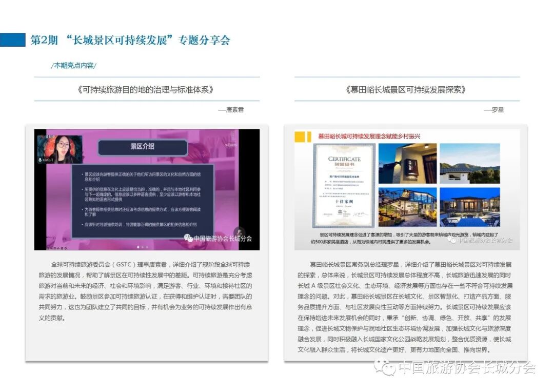Image resolution: width=554 pixels, height=392 pixels.
Task: Click the Certificate 荣誉证书 image
Action: [x=344, y=186]
